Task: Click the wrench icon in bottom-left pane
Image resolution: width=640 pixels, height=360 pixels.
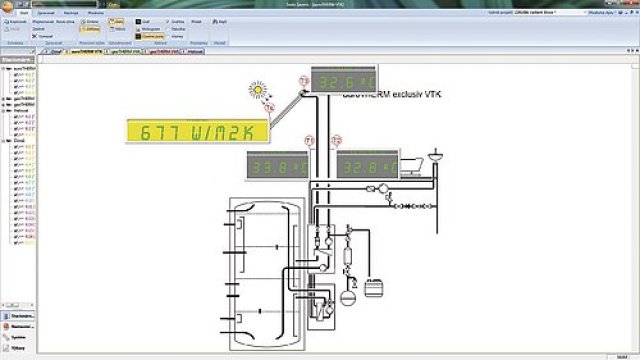Action: point(6,338)
